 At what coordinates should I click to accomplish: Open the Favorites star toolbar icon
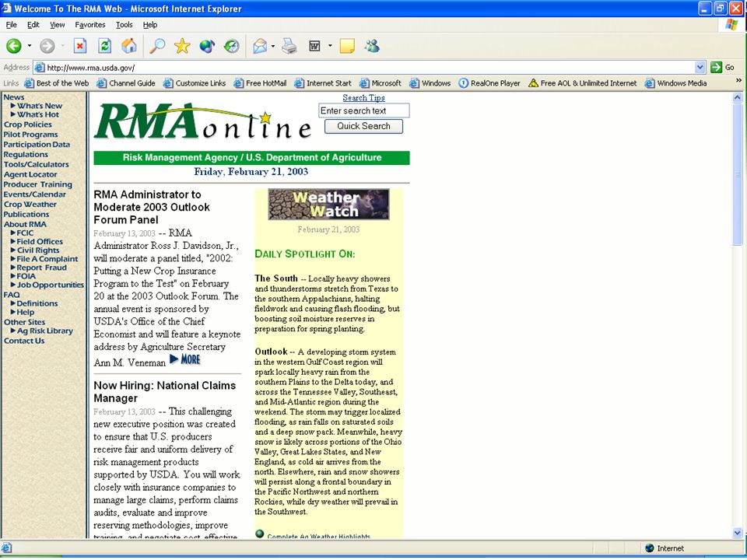pyautogui.click(x=182, y=46)
